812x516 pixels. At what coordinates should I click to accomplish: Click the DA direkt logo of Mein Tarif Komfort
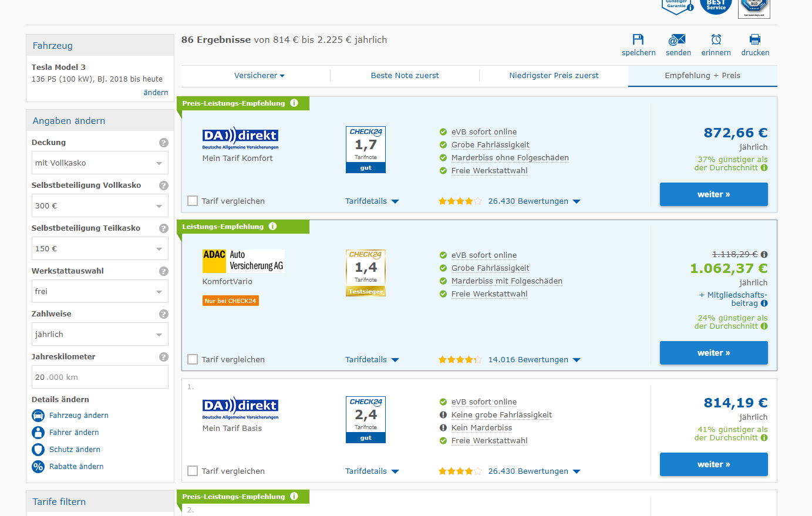click(x=240, y=138)
